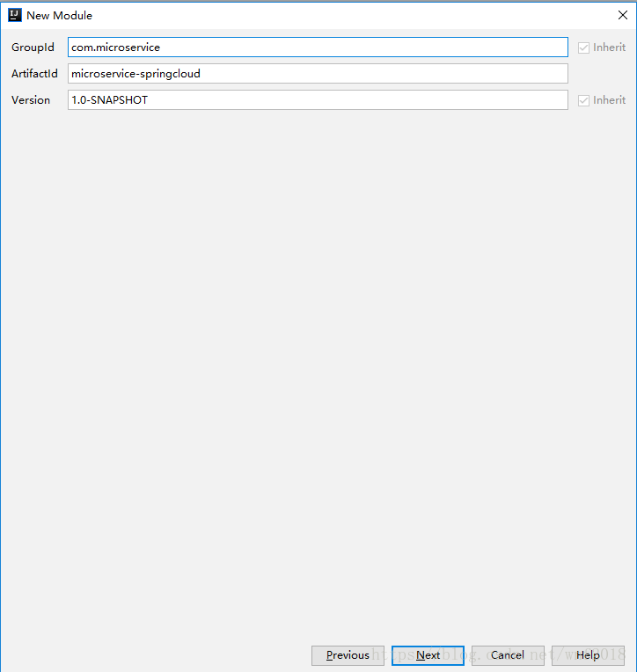This screenshot has width=637, height=672.
Task: Click the Inherit label beside Version field
Action: click(x=609, y=100)
